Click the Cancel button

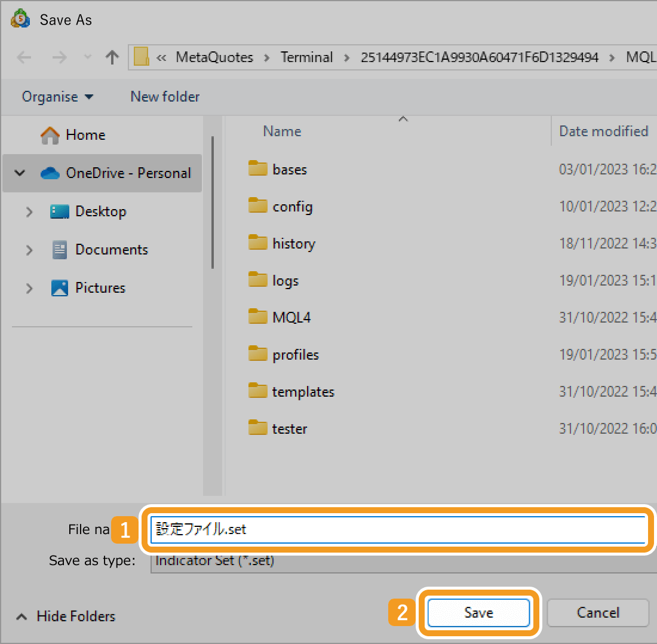pyautogui.click(x=597, y=612)
